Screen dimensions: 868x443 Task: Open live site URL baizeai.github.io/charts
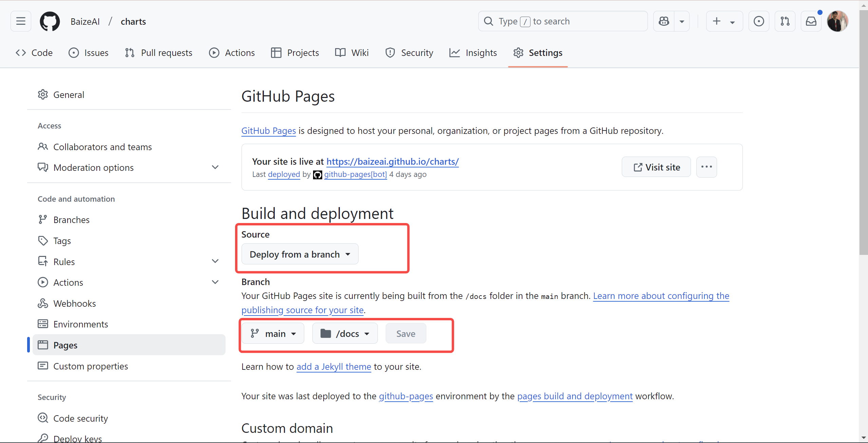392,162
